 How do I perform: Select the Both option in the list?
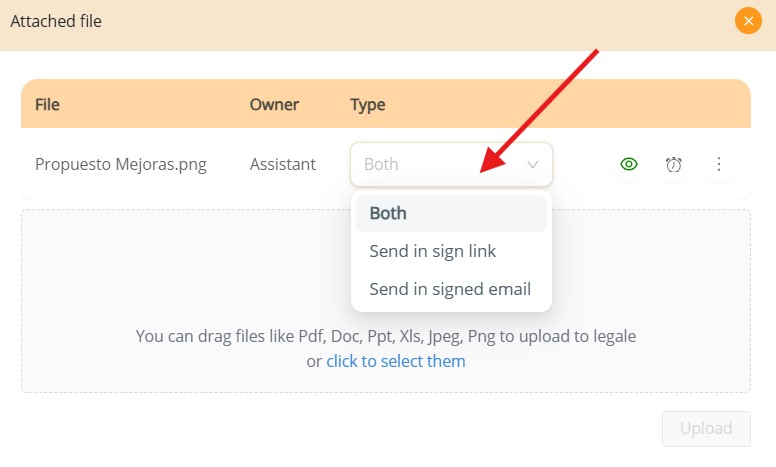[451, 213]
